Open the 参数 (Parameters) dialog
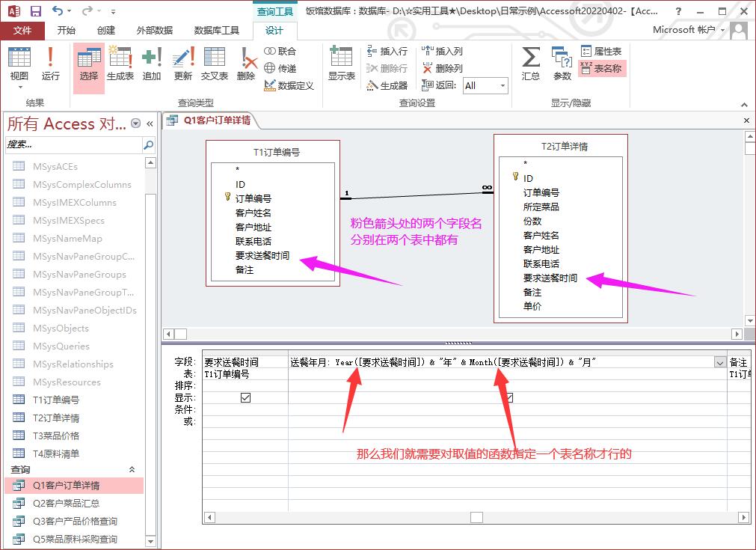Image resolution: width=756 pixels, height=550 pixels. [562, 64]
